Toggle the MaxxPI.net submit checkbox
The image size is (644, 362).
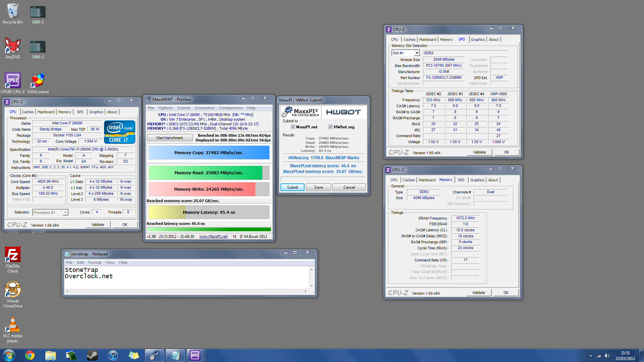293,127
